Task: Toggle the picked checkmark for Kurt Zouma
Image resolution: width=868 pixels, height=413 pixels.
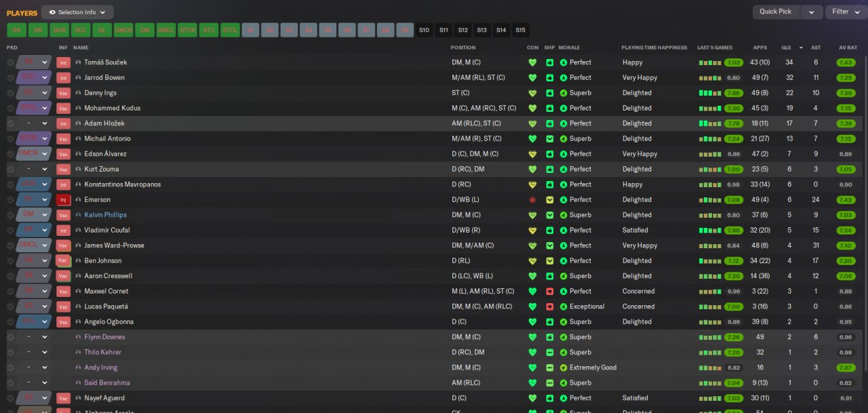Action: tap(10, 170)
